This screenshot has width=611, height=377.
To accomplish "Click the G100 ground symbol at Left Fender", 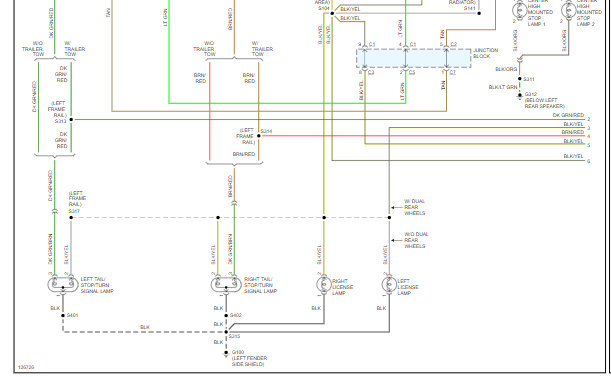I will tap(226, 353).
